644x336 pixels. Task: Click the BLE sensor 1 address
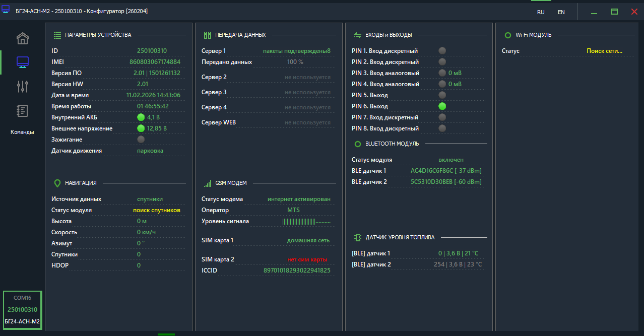click(x=446, y=171)
